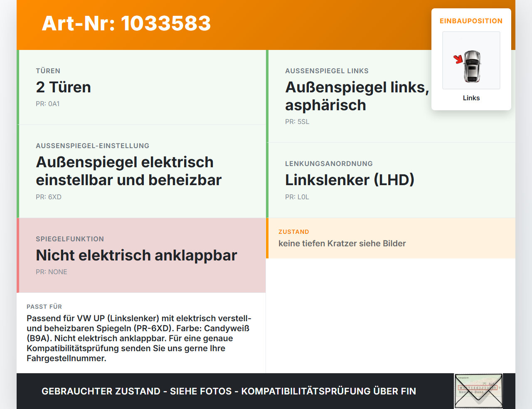532x409 pixels.
Task: Click the LENKUNGSANORDNUNG label
Action: click(329, 164)
